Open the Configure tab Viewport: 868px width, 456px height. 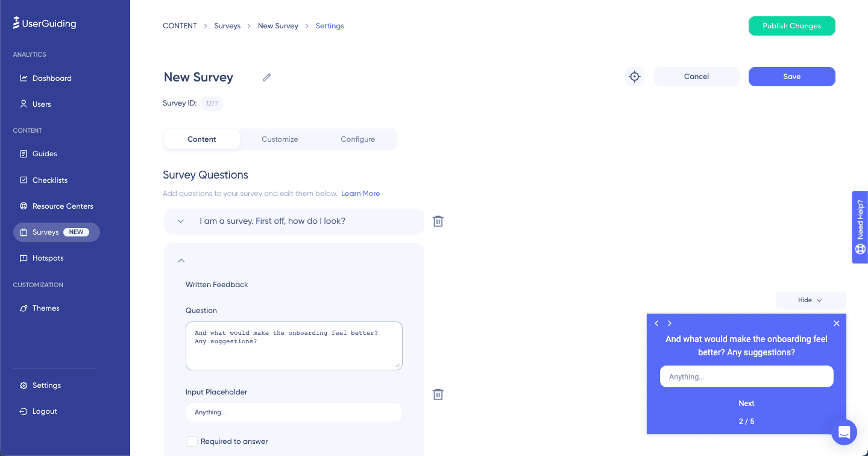click(357, 139)
